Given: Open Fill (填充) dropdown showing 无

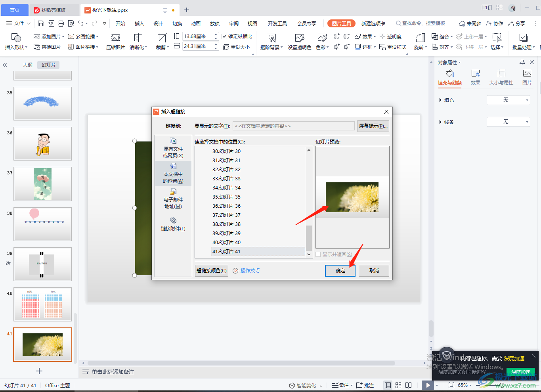Looking at the screenshot, I should point(508,100).
